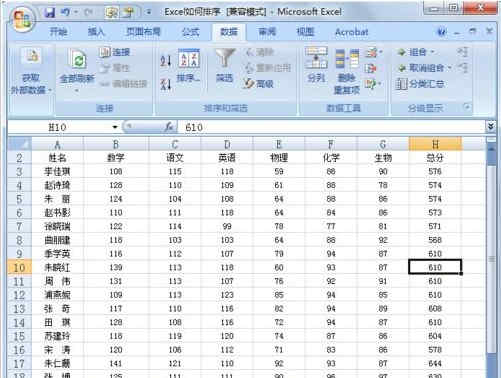Select column A header
The height and width of the screenshot is (378, 501).
coord(57,144)
